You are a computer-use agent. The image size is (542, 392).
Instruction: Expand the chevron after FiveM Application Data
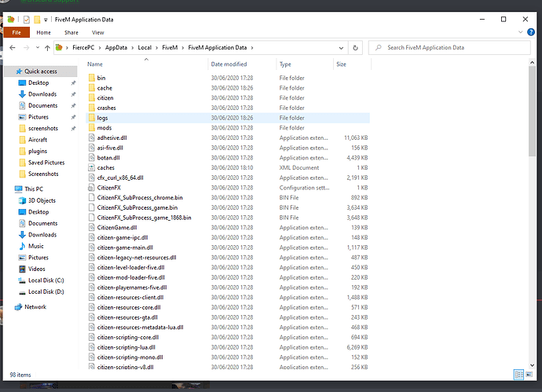coord(252,48)
